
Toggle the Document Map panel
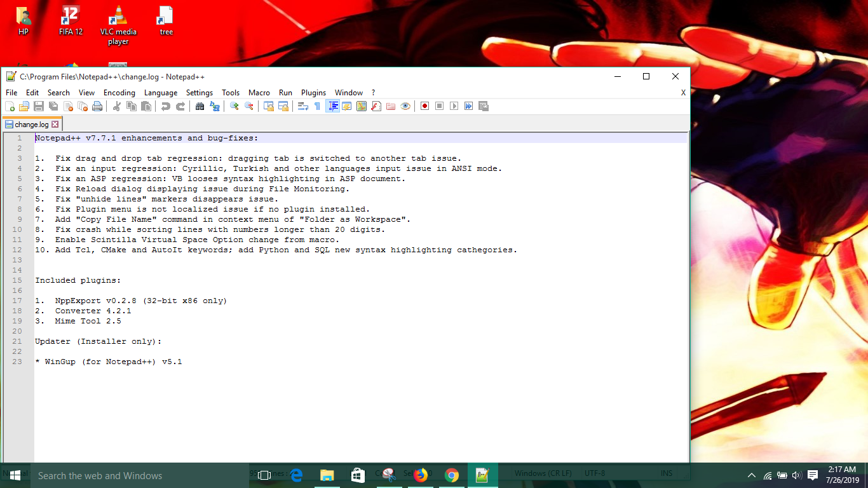(362, 106)
